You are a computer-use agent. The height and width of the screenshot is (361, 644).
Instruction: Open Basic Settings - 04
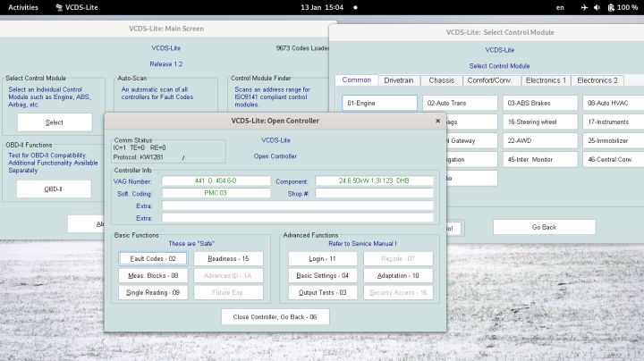pyautogui.click(x=322, y=276)
